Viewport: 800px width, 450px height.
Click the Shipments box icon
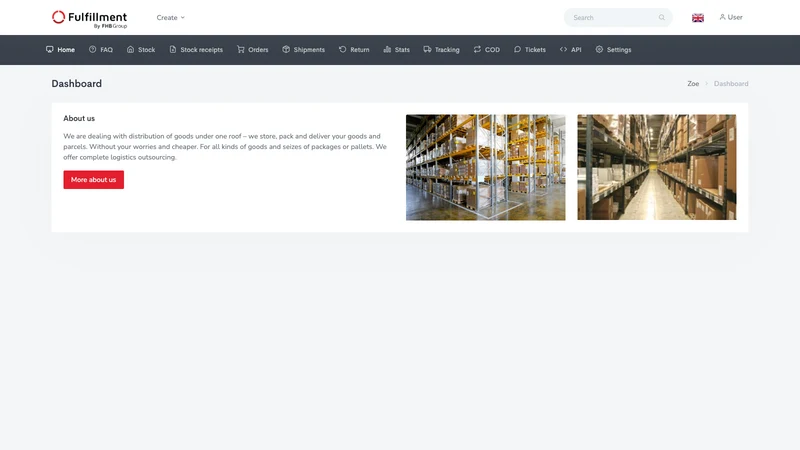point(286,49)
